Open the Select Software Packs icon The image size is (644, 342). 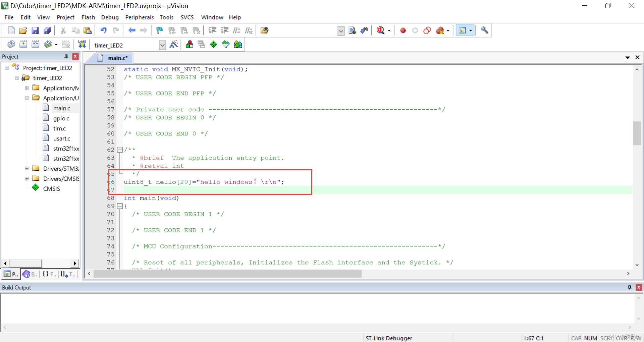point(226,44)
